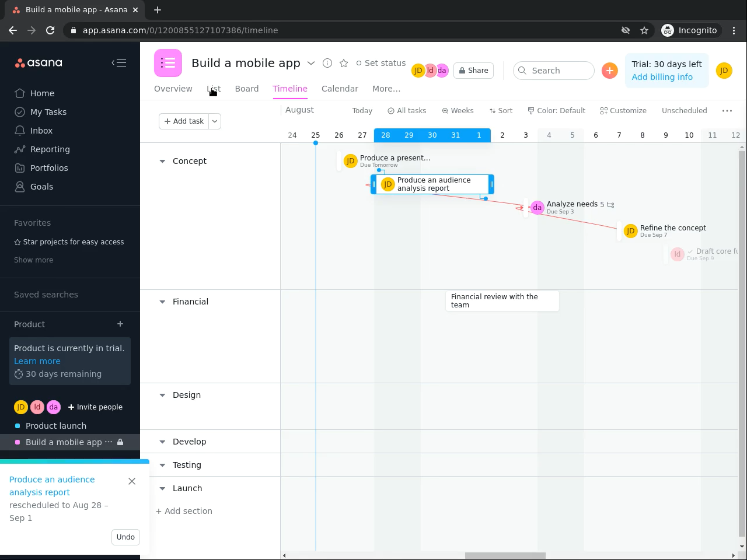Select the Financial review with the team task
747x560 pixels.
[502, 301]
